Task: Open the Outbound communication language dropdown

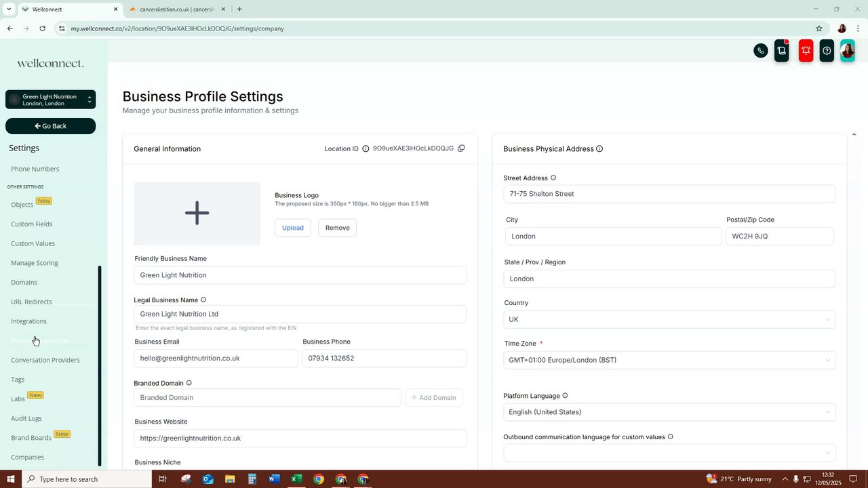Action: coord(669,453)
